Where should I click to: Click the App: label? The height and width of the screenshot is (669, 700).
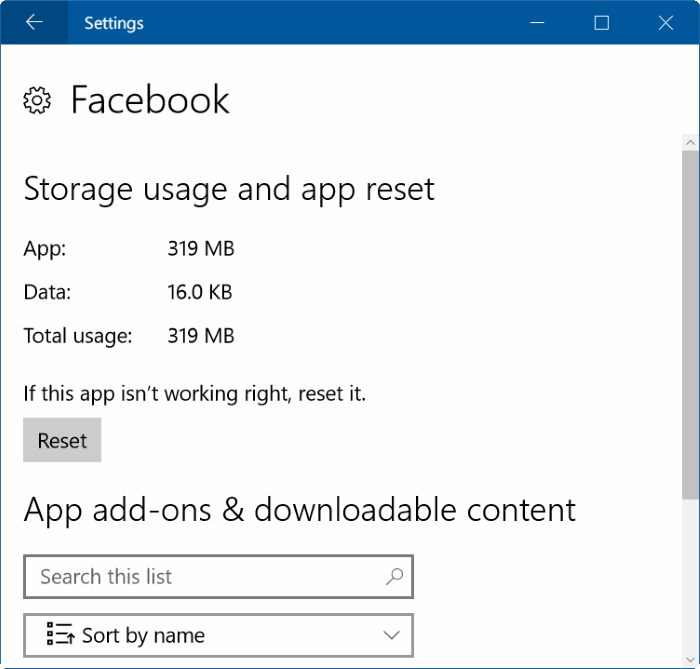tap(45, 249)
